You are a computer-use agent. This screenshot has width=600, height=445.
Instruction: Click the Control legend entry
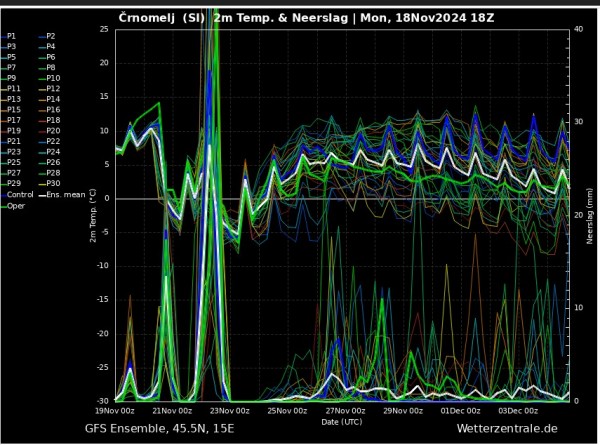tap(17, 195)
